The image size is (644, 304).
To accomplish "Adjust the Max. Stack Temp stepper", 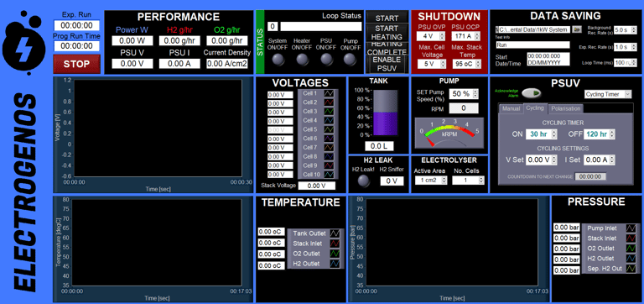I will click(477, 64).
